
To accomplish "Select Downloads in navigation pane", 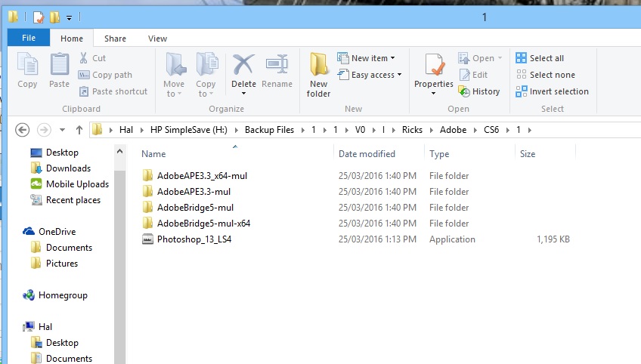I will (68, 168).
